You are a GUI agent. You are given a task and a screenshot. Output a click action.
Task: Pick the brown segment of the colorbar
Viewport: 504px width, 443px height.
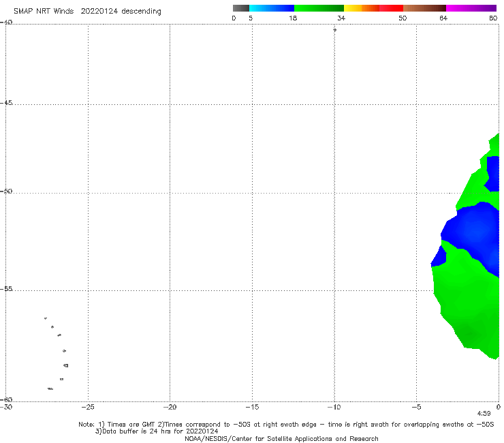[424, 8]
